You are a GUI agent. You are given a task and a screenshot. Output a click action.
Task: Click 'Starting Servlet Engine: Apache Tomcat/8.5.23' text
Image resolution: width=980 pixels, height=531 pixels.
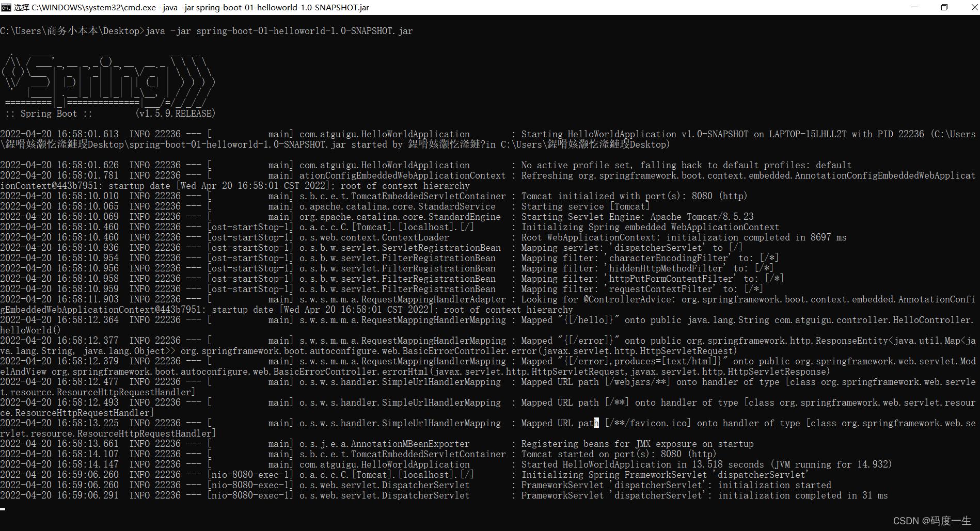[x=637, y=217]
